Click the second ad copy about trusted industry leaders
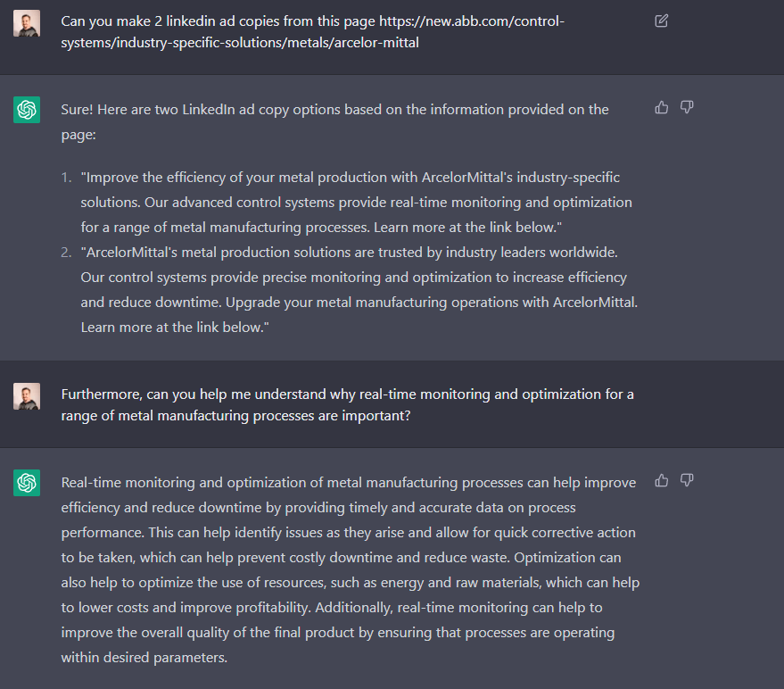The image size is (784, 689). 359,290
